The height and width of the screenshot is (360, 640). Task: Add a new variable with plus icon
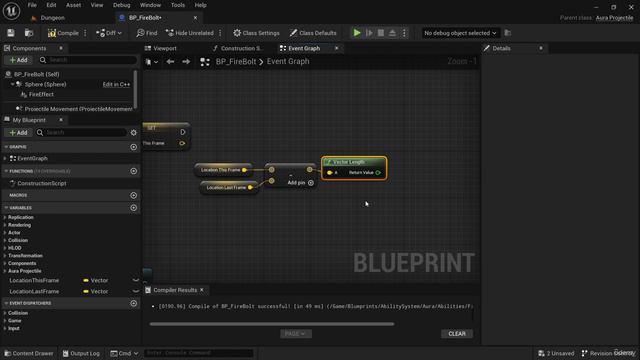tap(133, 208)
